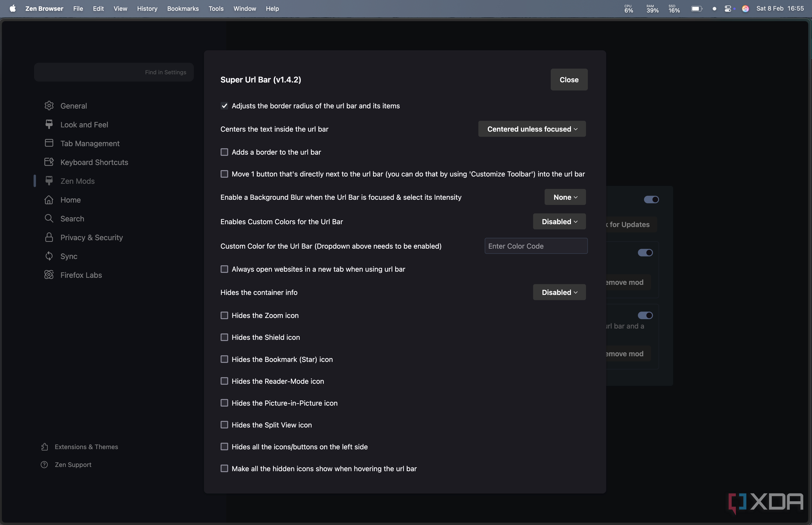Click the Zen Support link
This screenshot has height=525, width=812.
coord(73,464)
